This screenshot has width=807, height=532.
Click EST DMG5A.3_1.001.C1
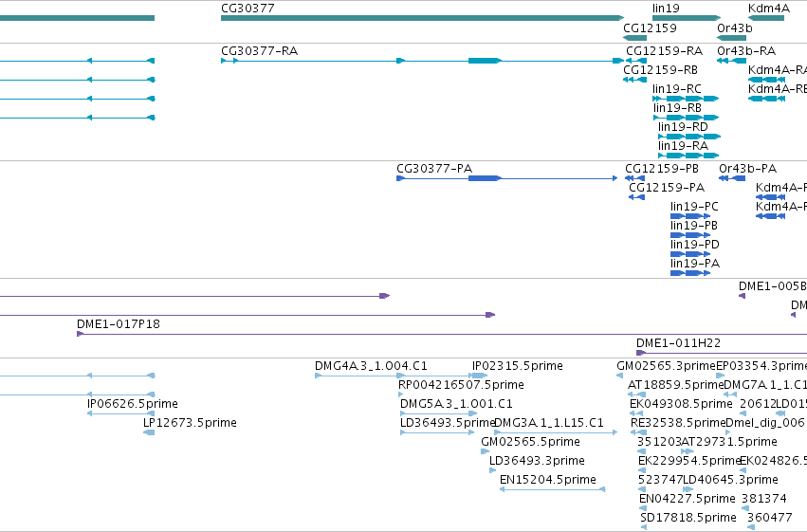click(438, 413)
